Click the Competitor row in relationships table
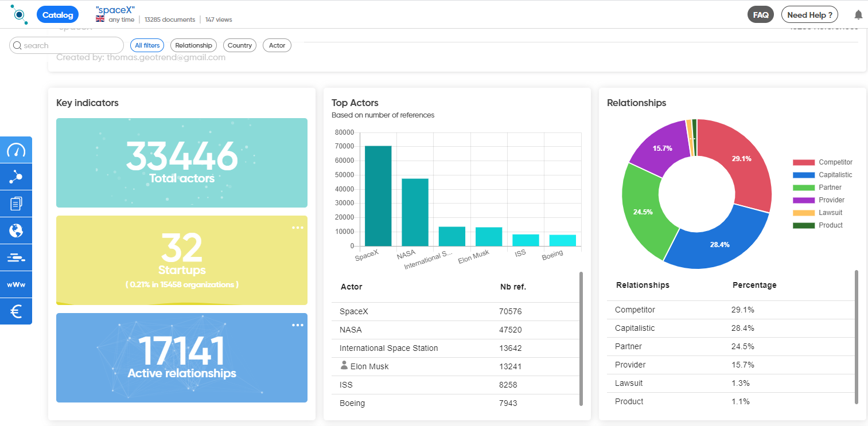The height and width of the screenshot is (426, 868). [731, 310]
